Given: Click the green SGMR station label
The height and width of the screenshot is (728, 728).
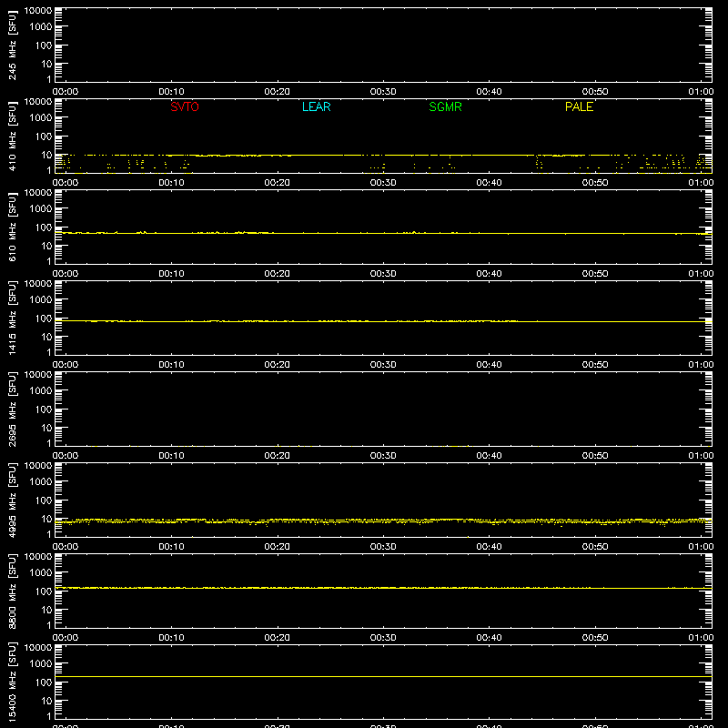Looking at the screenshot, I should 445,106.
